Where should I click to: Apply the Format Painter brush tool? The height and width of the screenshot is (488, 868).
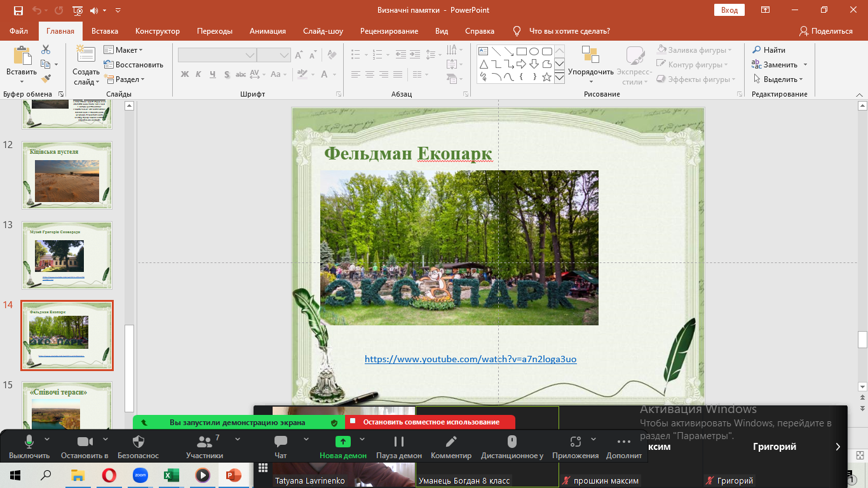pyautogui.click(x=46, y=79)
